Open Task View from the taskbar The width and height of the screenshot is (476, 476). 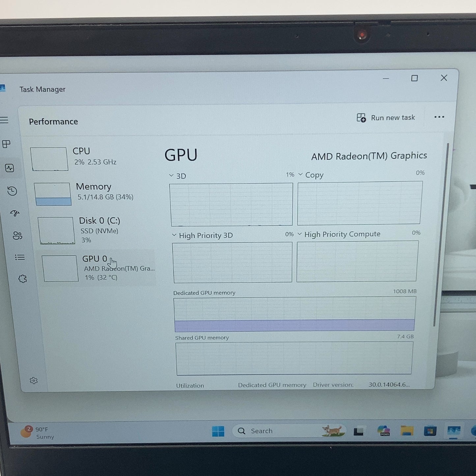point(358,431)
